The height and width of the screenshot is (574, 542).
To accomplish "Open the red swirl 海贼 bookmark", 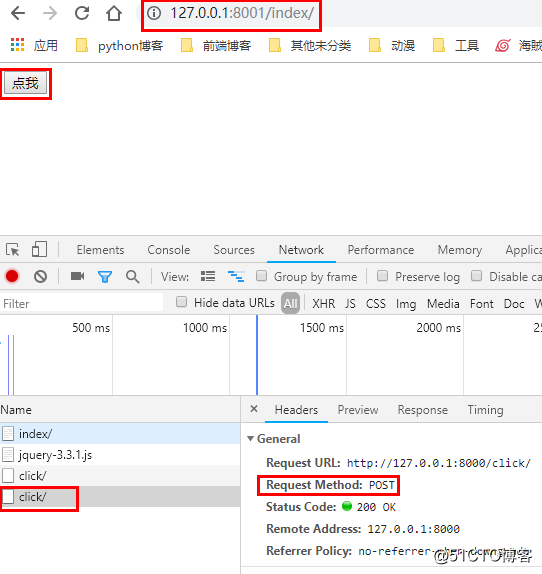I will coord(518,46).
